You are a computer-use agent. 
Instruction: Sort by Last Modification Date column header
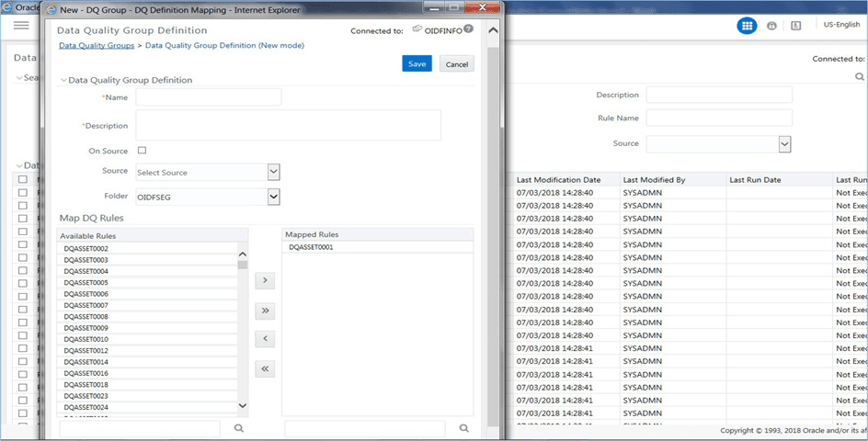pos(558,180)
